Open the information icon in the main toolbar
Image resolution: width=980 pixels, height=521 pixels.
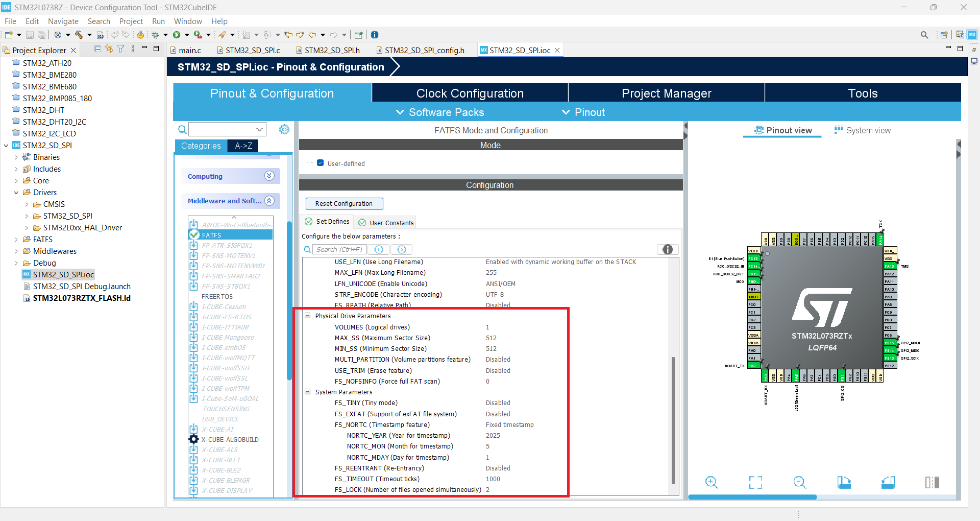pos(375,35)
